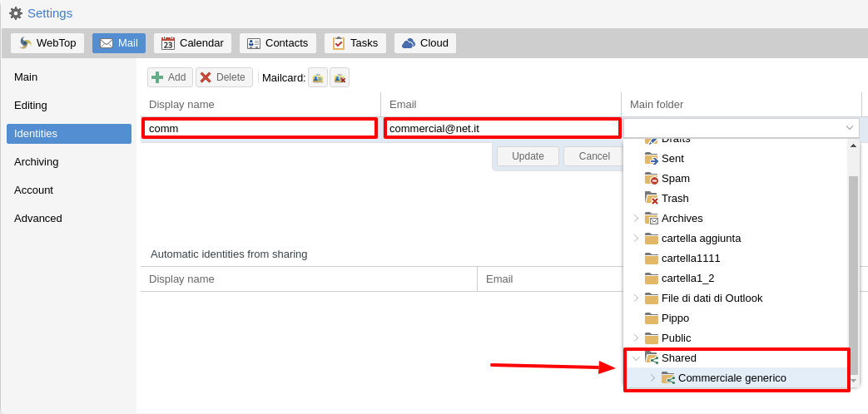
Task: Click the Email column header
Action: pyautogui.click(x=501, y=105)
